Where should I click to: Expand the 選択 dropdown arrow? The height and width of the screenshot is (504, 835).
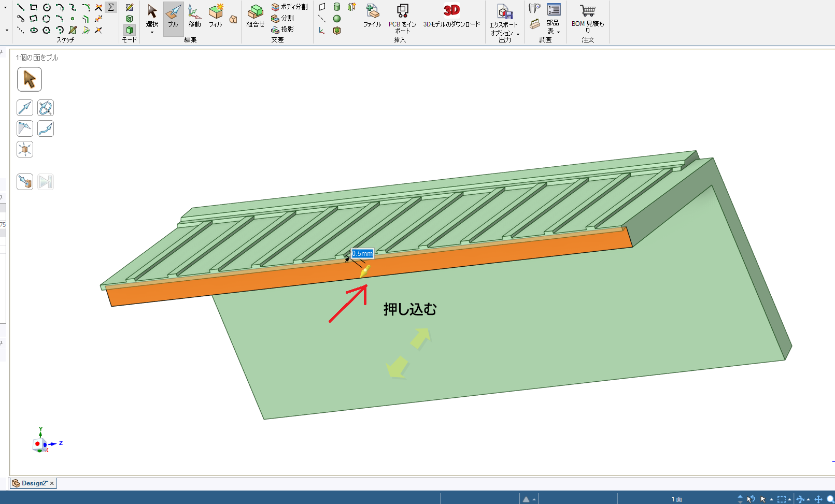click(x=152, y=33)
